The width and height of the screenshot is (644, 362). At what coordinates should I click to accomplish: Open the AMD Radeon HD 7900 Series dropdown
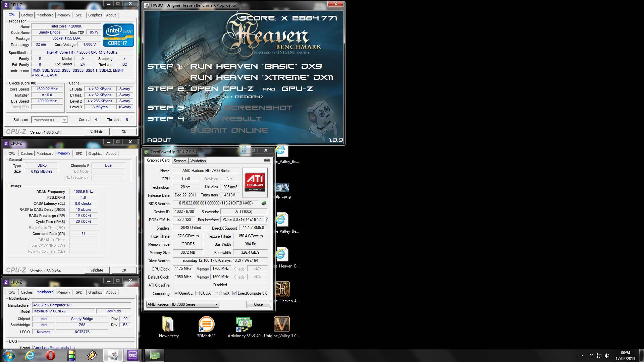(183, 304)
